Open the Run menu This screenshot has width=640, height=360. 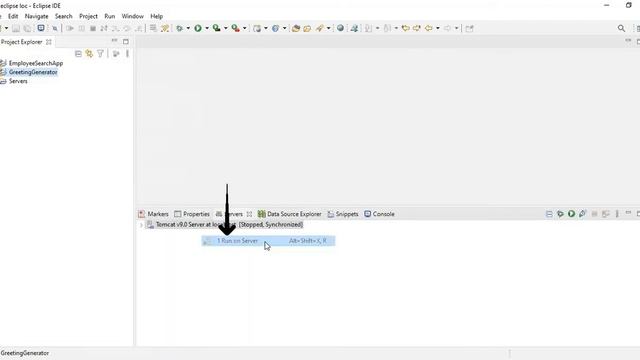[x=110, y=16]
